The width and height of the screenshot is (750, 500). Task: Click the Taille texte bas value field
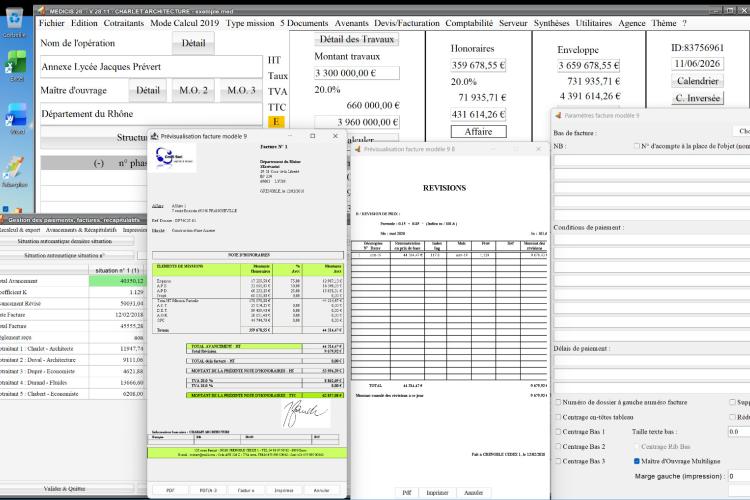click(x=739, y=432)
